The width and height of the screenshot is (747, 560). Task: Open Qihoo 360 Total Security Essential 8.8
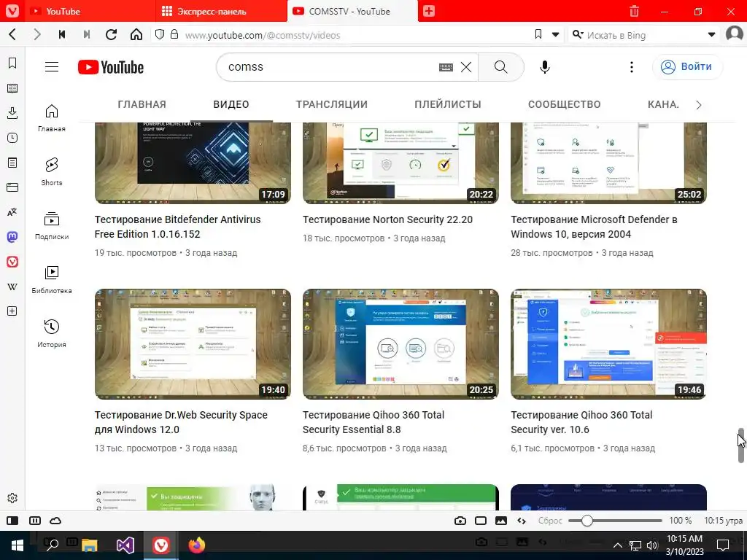[373, 422]
